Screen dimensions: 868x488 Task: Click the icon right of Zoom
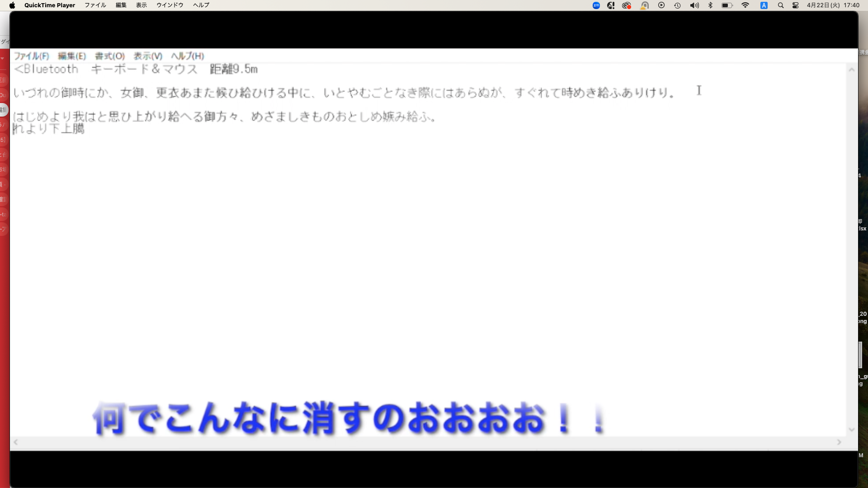611,5
